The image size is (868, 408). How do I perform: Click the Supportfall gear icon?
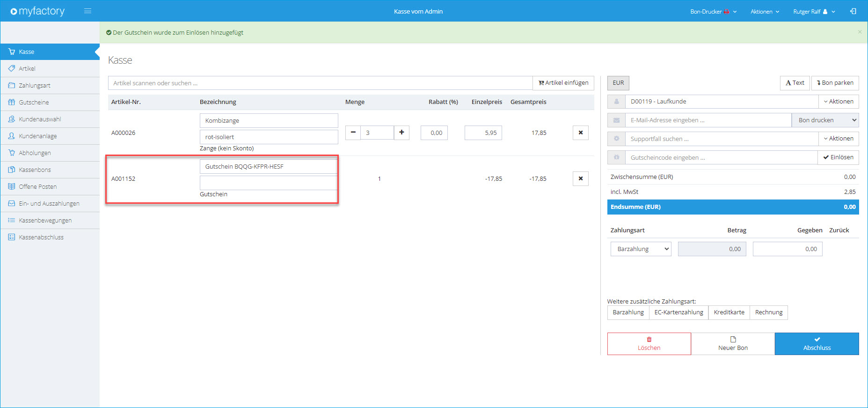(616, 139)
